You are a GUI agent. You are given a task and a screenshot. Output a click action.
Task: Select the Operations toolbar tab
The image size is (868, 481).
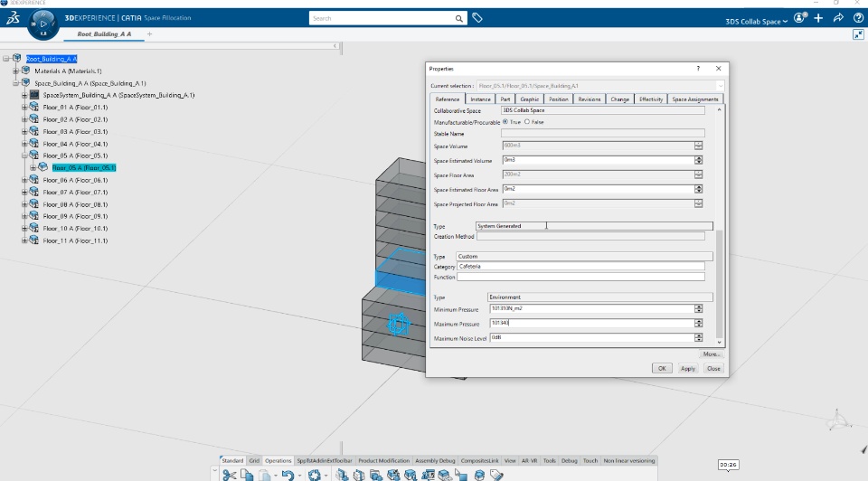click(278, 460)
